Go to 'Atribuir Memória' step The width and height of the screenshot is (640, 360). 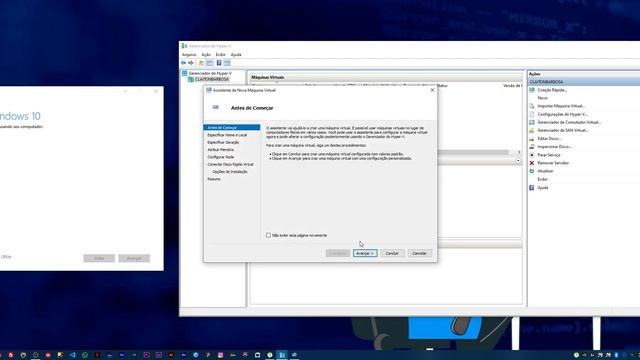pyautogui.click(x=220, y=150)
